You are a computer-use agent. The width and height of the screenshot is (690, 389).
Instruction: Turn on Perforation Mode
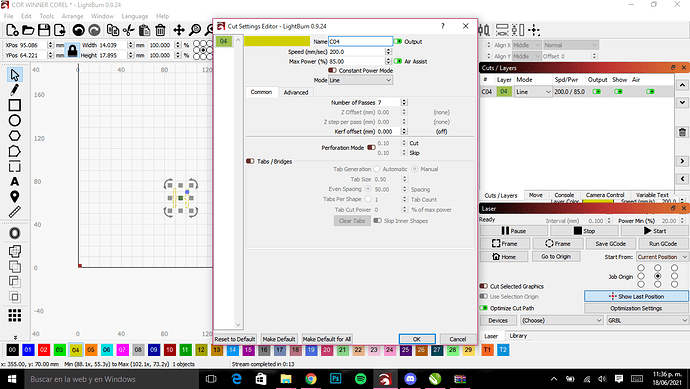point(371,147)
